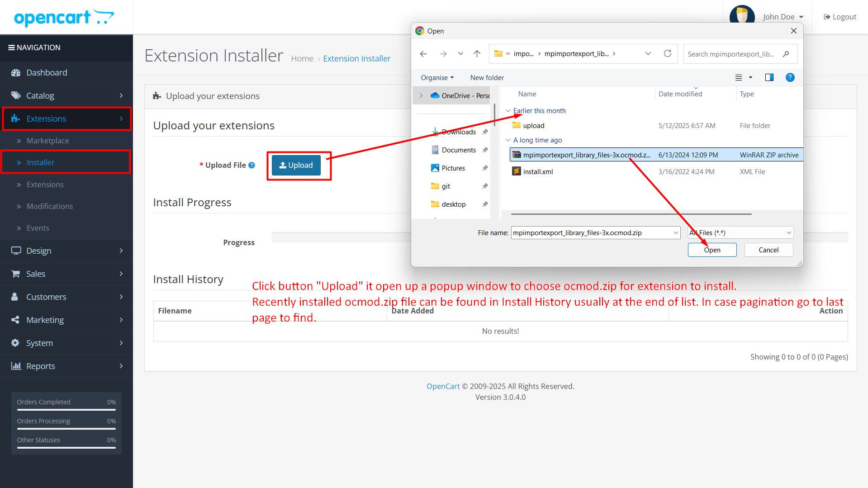Expand the Reports menu

(66, 366)
